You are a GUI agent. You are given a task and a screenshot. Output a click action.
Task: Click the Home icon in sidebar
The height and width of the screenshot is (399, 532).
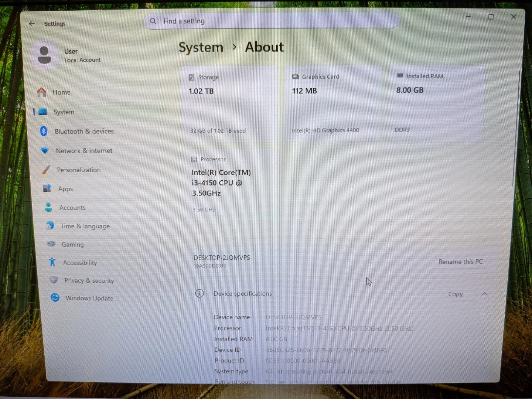pyautogui.click(x=42, y=92)
